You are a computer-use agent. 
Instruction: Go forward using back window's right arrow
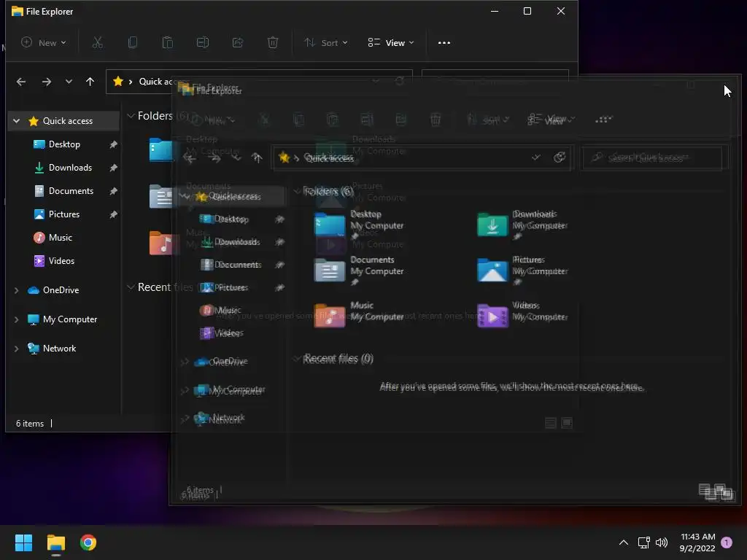click(46, 82)
